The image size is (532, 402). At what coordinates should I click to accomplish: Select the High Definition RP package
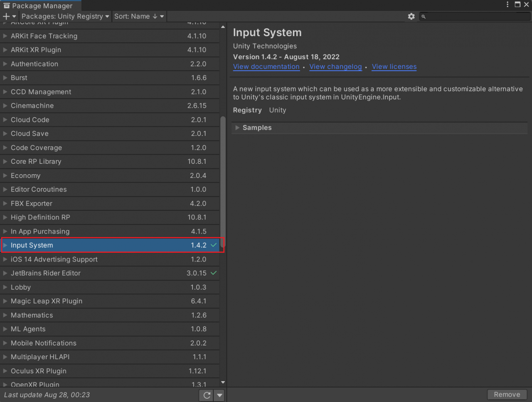110,217
